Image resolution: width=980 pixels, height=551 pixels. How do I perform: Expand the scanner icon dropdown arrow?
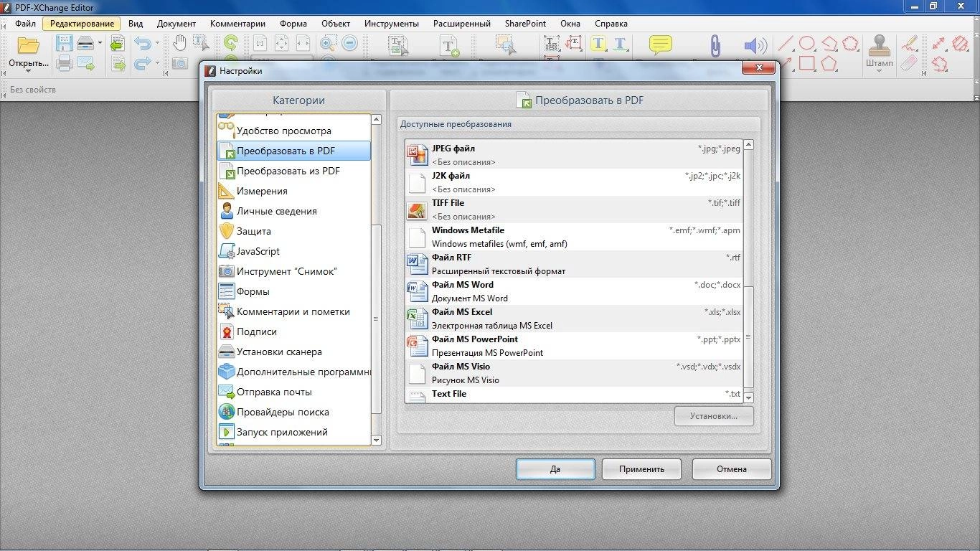coord(100,44)
